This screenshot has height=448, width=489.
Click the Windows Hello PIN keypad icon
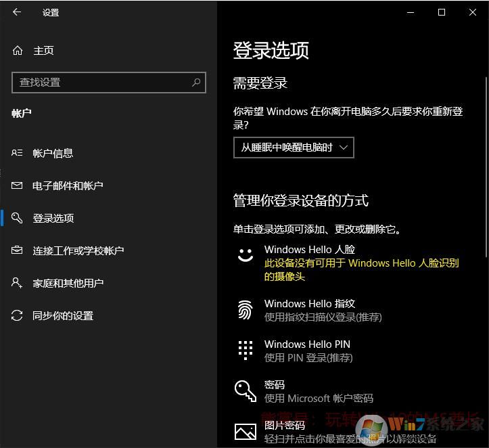pos(246,351)
